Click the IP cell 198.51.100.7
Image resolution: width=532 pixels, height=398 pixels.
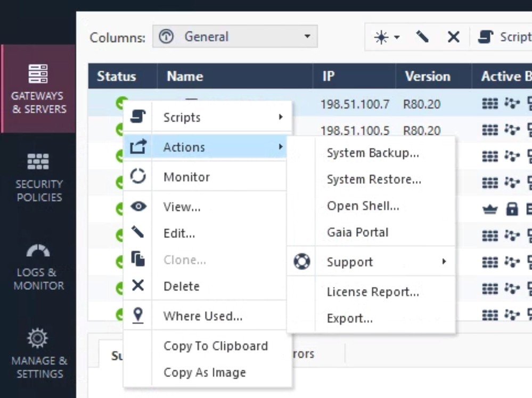click(x=355, y=104)
